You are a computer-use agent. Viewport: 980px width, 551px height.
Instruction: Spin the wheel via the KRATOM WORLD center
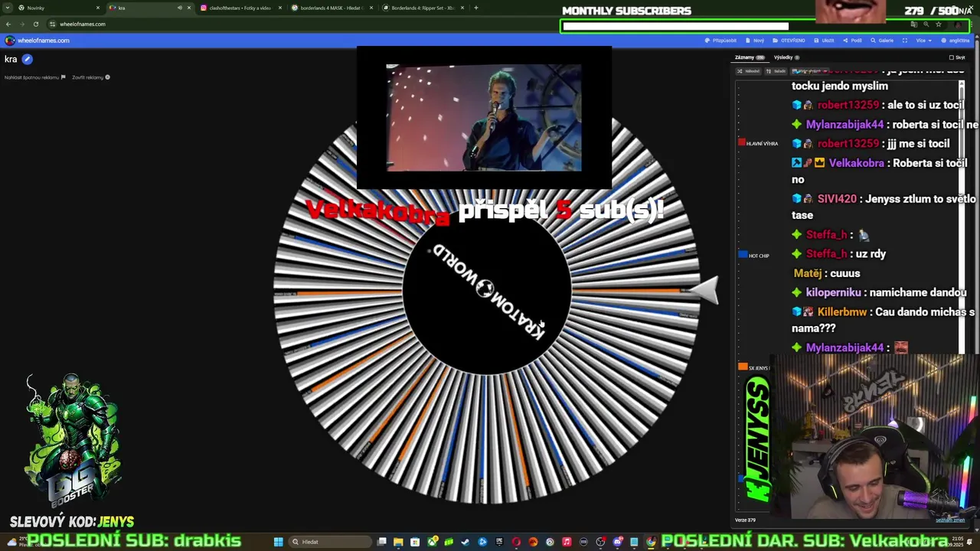(487, 289)
